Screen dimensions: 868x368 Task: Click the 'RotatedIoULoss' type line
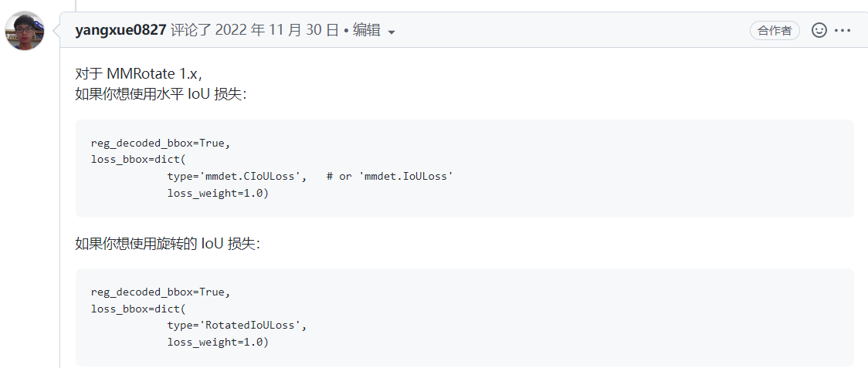tap(237, 325)
